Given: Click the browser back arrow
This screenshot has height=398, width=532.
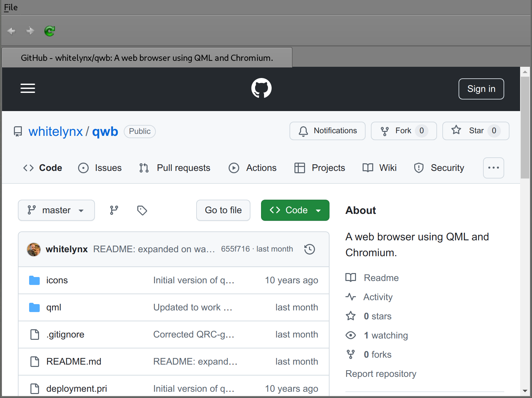Looking at the screenshot, I should coord(12,31).
